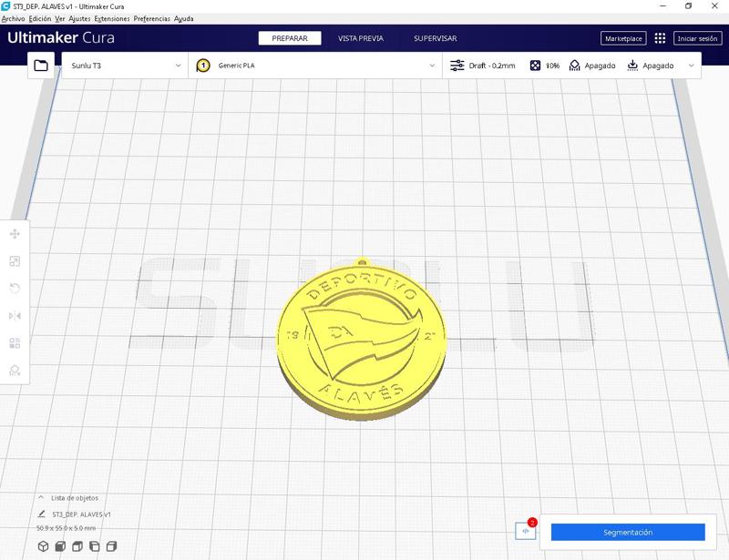Click the print settings sliders icon
The height and width of the screenshot is (560, 729).
tap(457, 66)
